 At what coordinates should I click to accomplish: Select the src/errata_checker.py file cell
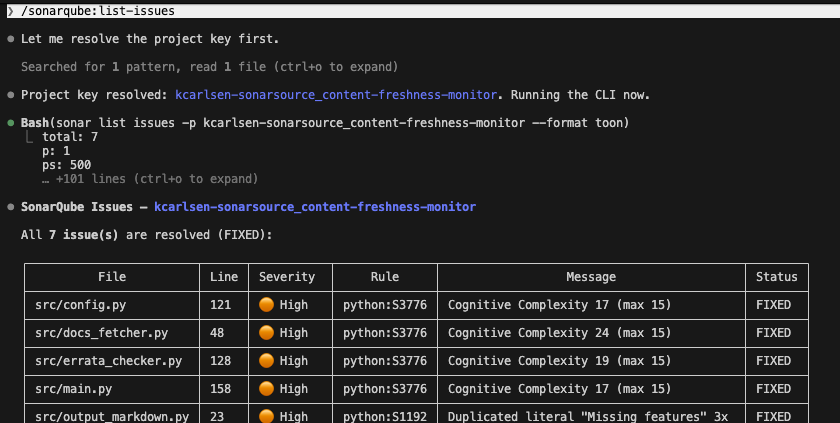coord(108,361)
